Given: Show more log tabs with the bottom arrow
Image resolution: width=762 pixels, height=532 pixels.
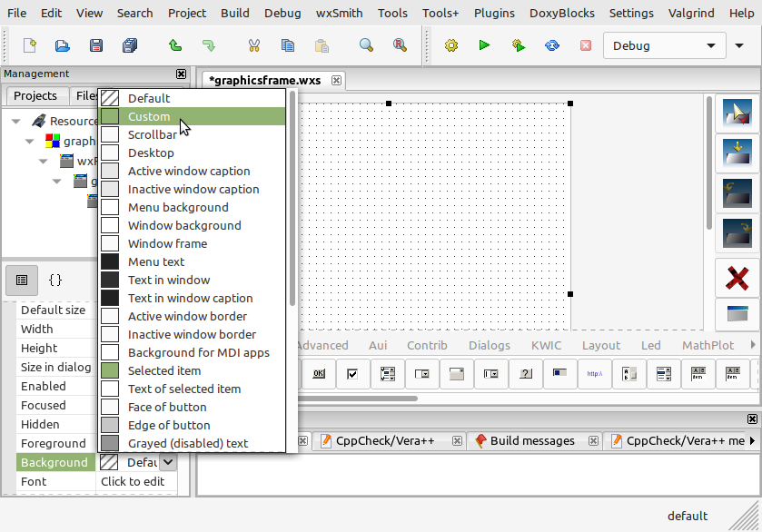Looking at the screenshot, I should [753, 440].
